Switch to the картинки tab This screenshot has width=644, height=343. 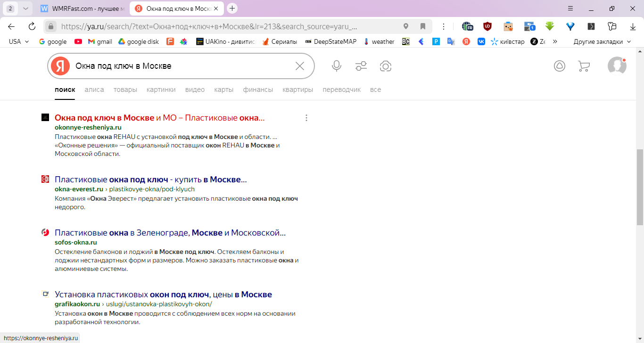161,90
